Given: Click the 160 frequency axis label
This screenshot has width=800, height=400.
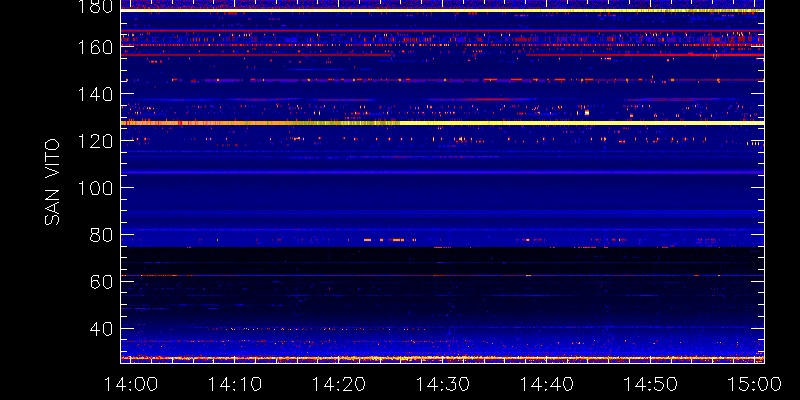Looking at the screenshot, I should point(95,47).
